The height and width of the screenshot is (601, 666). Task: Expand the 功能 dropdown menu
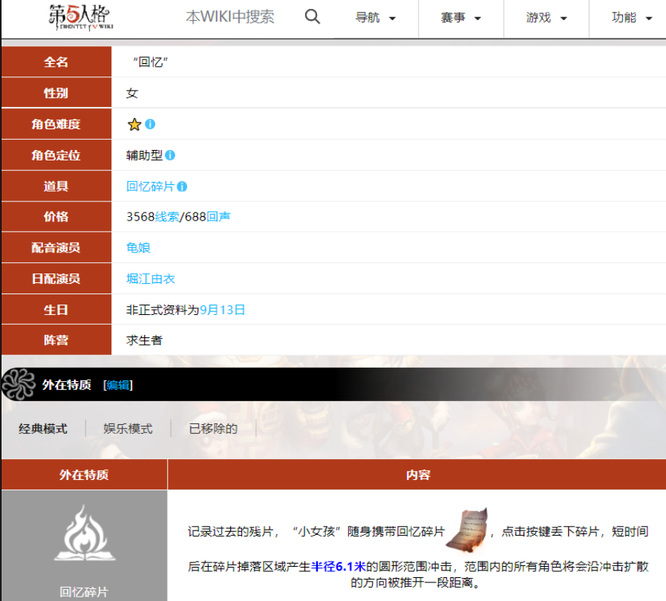coord(632,18)
